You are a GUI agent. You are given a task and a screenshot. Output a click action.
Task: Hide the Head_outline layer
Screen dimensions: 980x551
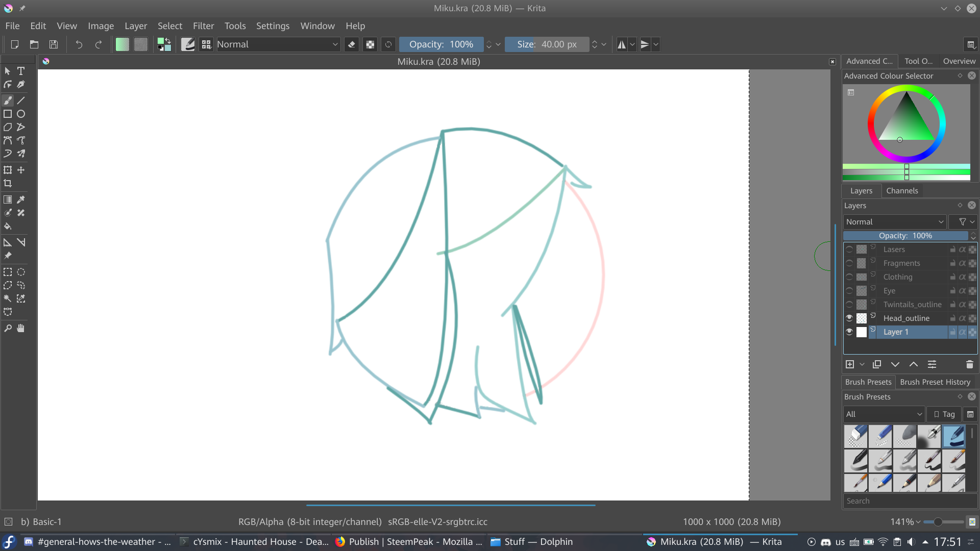pyautogui.click(x=849, y=318)
